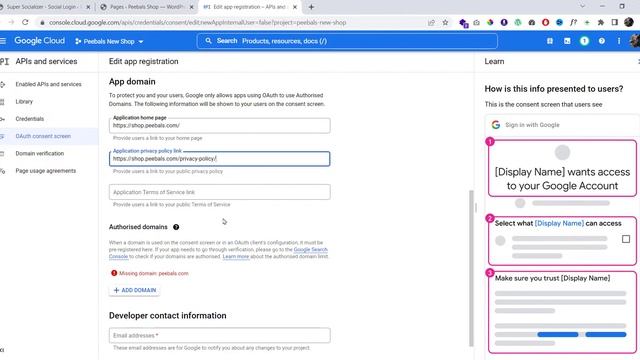
Task: Click the Google Cloud logo
Action: pos(39,41)
